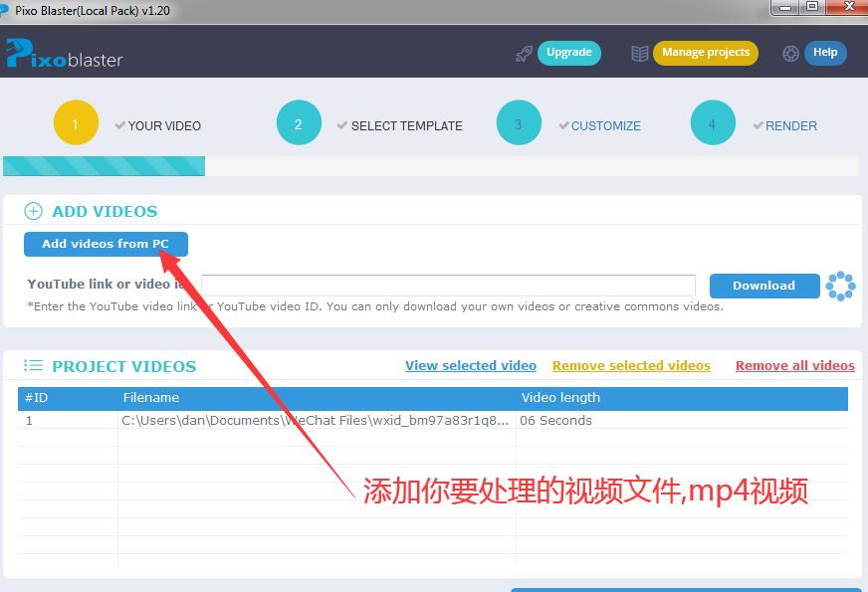Switch to the SELECT TEMPLATE step
The image size is (868, 592).
pos(299,121)
